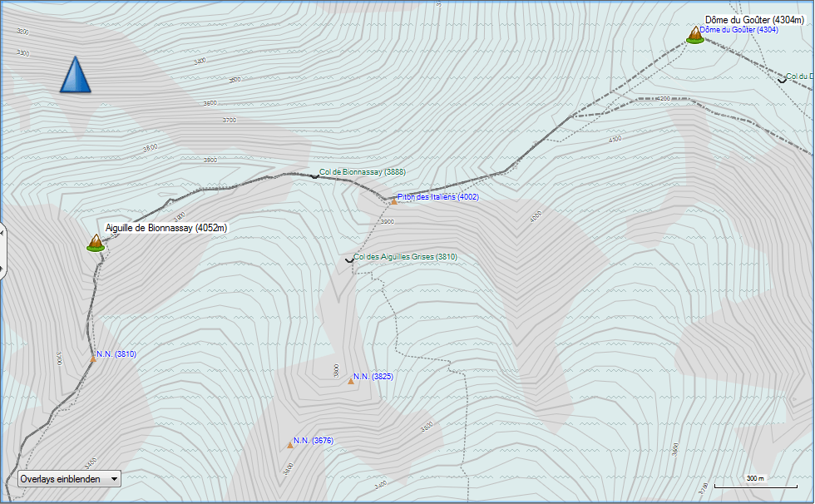
Task: Click the Col du D pass symbol
Action: pos(782,79)
